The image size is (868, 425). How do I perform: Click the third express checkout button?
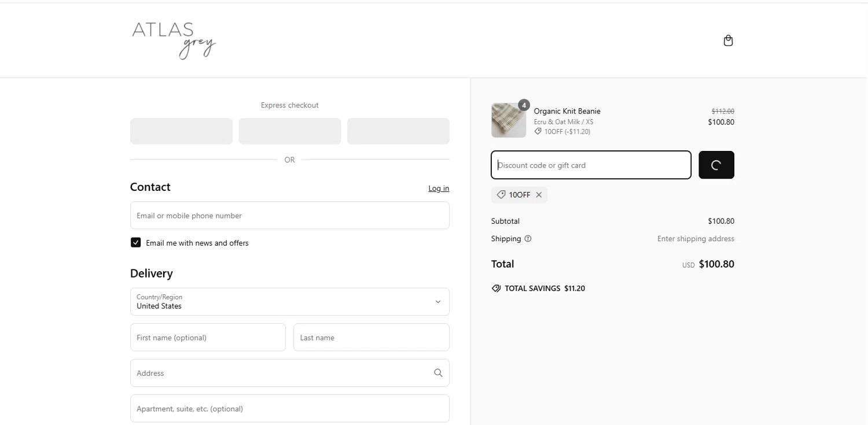[x=398, y=131]
